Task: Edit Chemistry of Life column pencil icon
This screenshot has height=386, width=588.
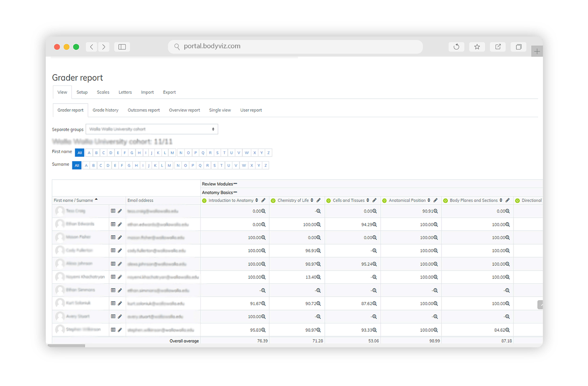Action: pos(318,200)
